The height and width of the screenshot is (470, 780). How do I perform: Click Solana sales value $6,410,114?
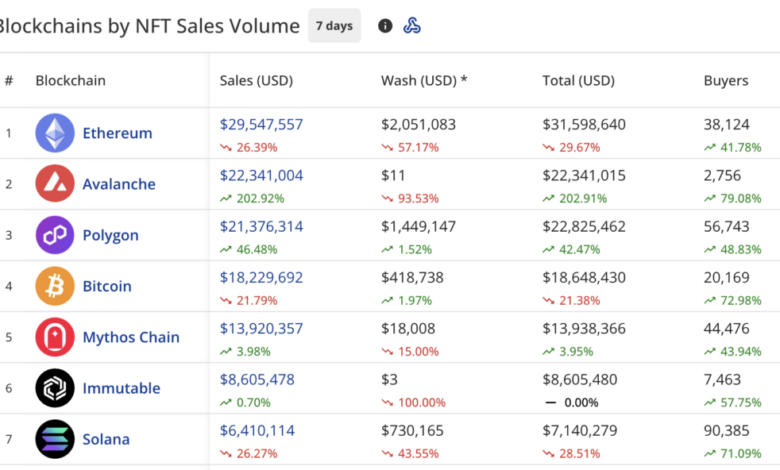tap(257, 431)
